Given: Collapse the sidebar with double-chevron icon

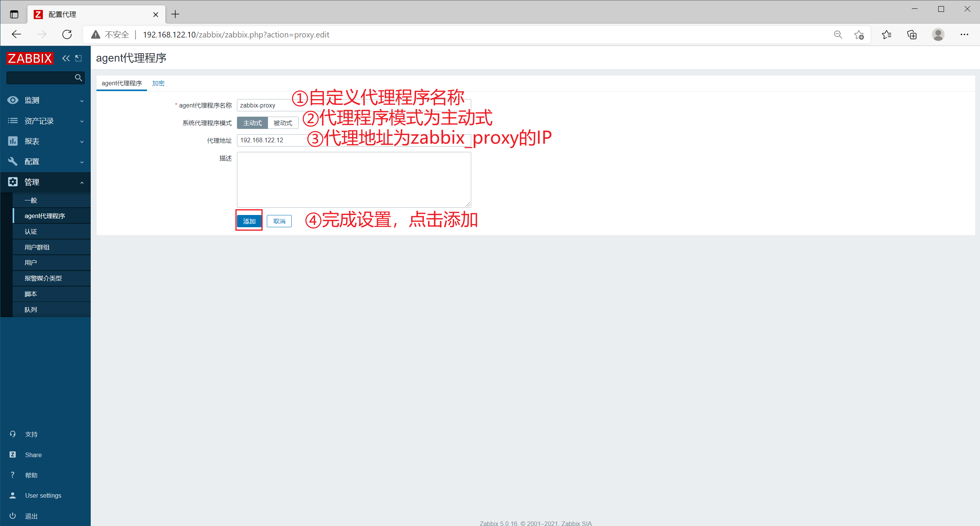Looking at the screenshot, I should (x=66, y=58).
